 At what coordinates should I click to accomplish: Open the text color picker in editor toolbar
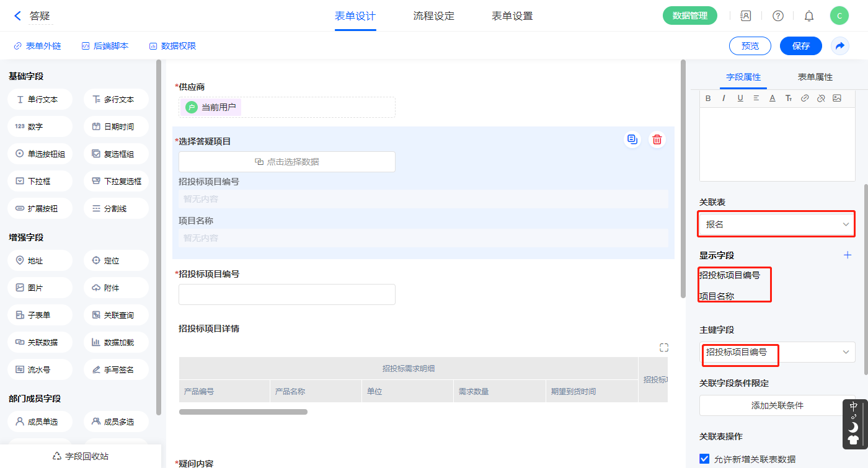point(772,98)
